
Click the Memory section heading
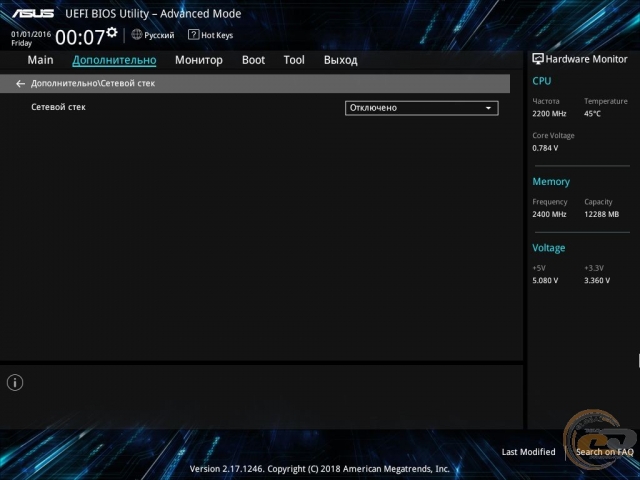click(x=551, y=182)
